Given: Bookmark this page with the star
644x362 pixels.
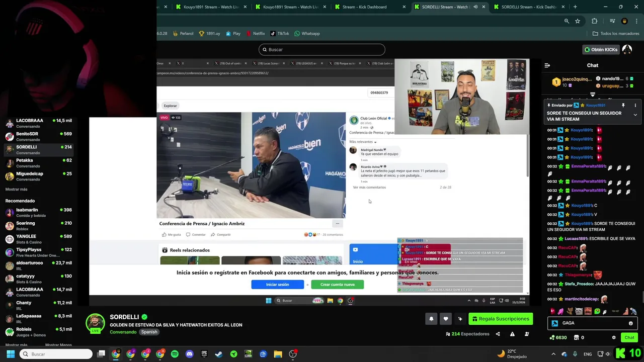Looking at the screenshot, I should coord(578,21).
